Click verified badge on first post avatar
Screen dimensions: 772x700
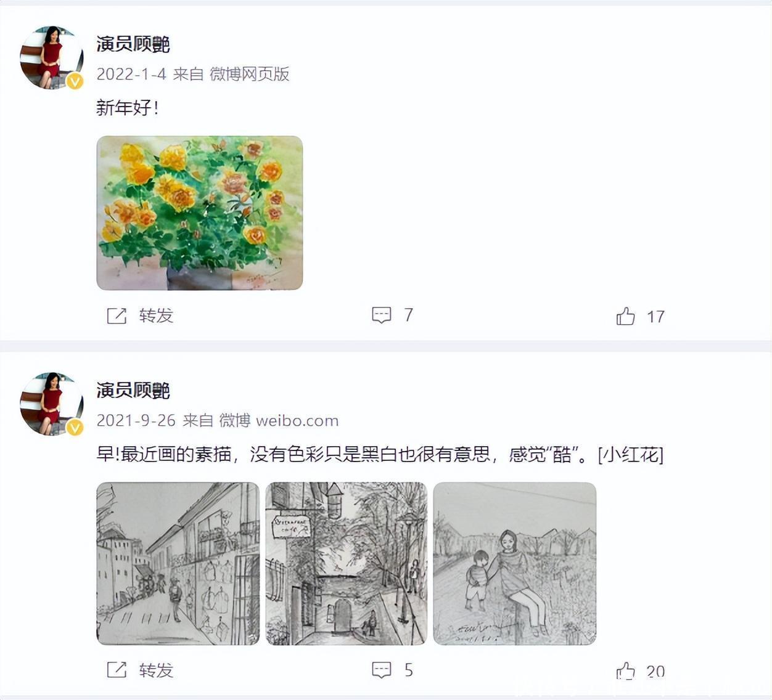75,81
